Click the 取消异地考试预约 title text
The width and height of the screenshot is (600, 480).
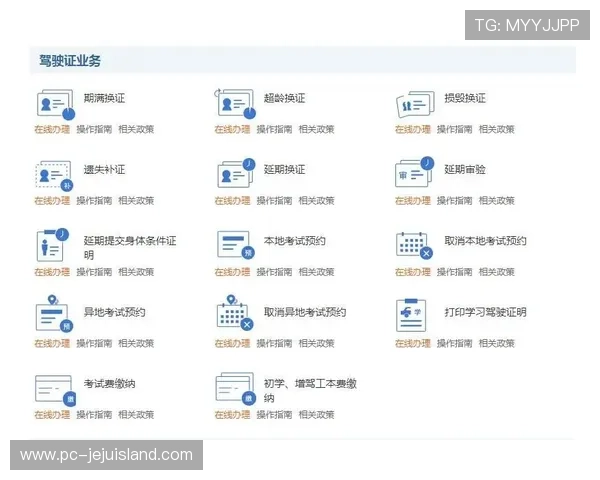pyautogui.click(x=305, y=312)
